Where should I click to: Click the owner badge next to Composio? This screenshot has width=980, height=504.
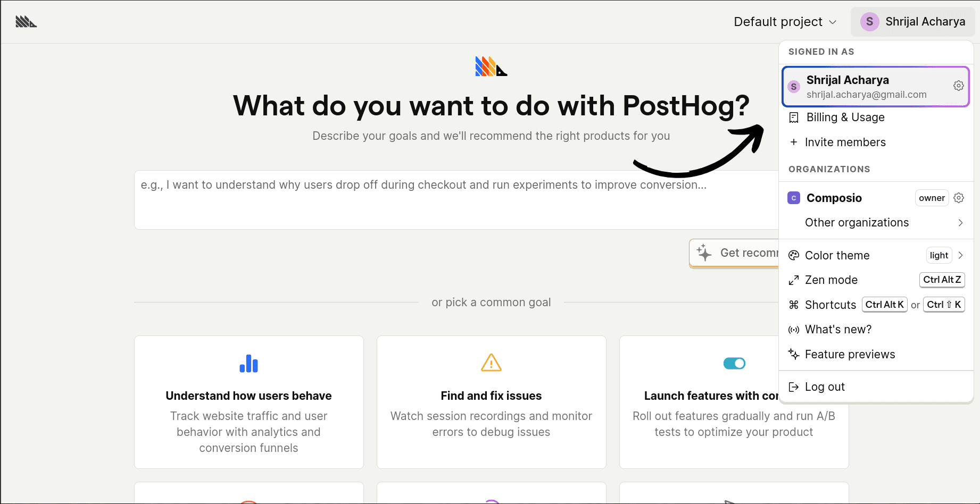coord(932,198)
